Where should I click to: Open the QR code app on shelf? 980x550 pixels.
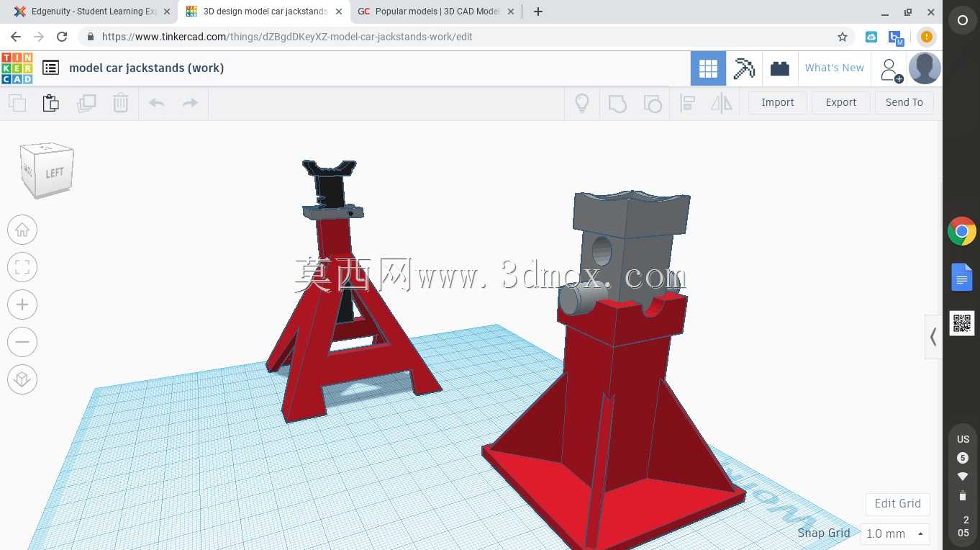click(962, 323)
